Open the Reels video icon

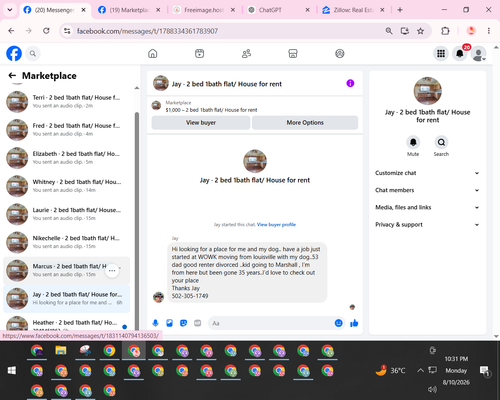click(x=199, y=53)
